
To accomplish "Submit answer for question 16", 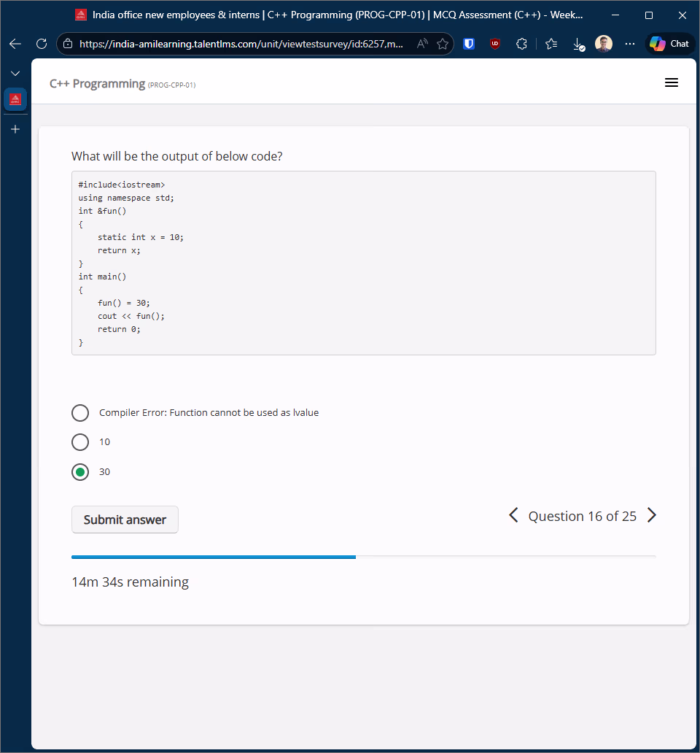I will click(125, 520).
